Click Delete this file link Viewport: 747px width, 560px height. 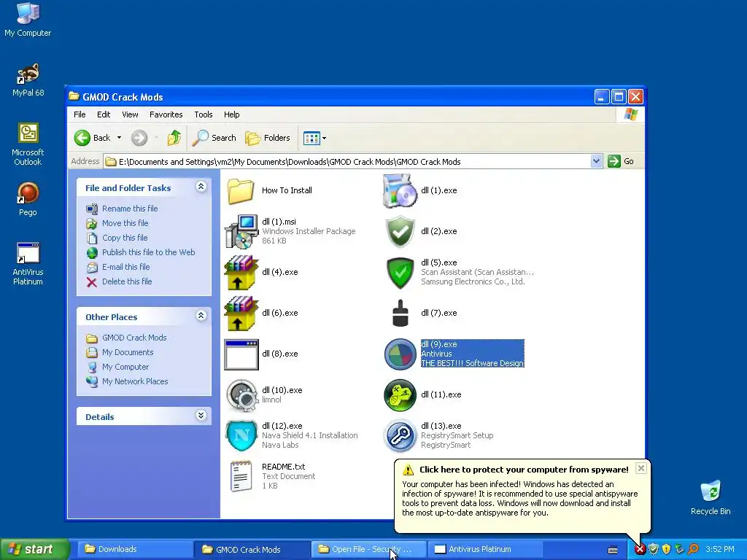pos(127,282)
